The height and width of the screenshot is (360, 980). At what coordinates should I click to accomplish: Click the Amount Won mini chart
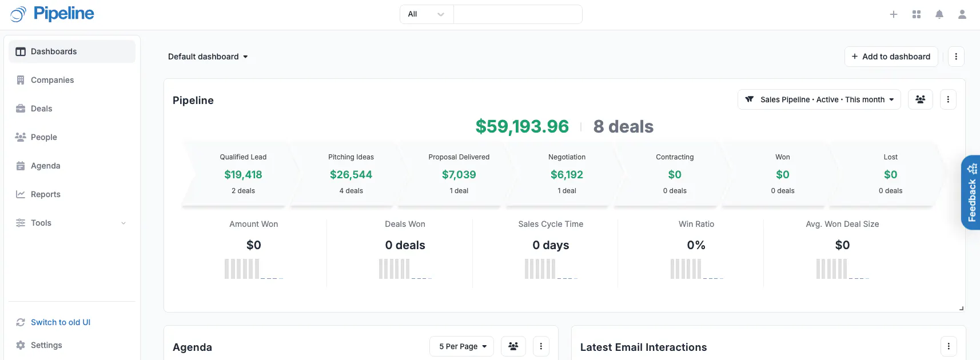coord(253,269)
